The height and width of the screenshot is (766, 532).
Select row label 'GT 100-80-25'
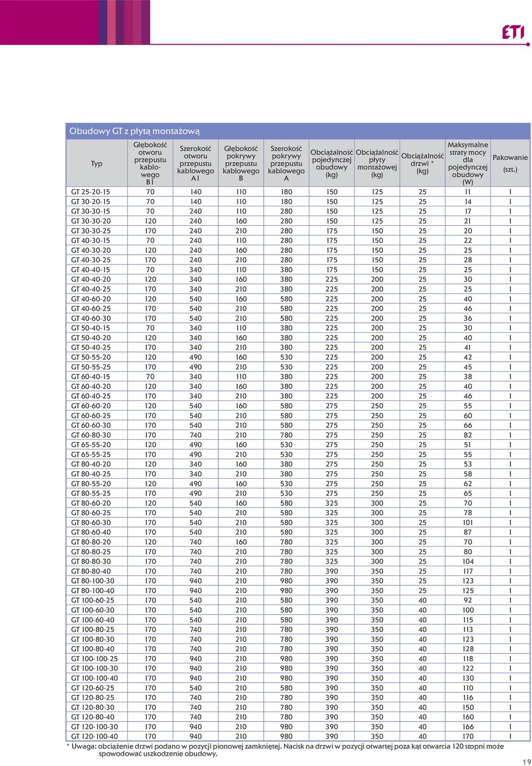point(93,630)
